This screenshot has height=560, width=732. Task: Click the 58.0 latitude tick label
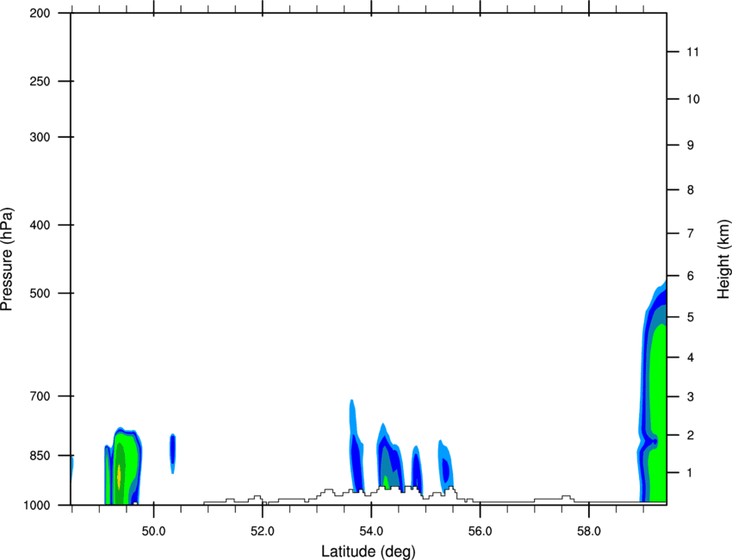point(589,532)
